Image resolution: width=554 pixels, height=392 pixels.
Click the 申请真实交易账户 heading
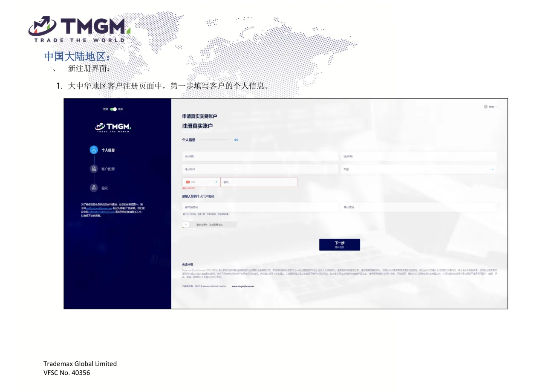[199, 116]
